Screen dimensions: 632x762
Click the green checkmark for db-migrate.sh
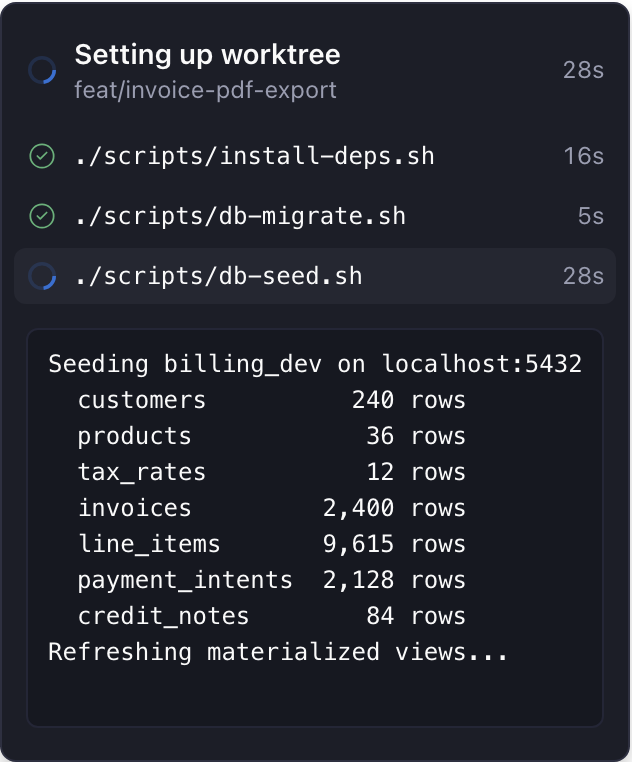[x=42, y=216]
